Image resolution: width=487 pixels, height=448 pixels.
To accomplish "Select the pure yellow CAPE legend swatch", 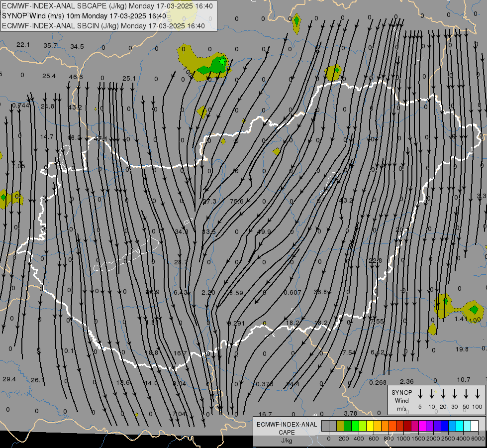I will pyautogui.click(x=370, y=426).
